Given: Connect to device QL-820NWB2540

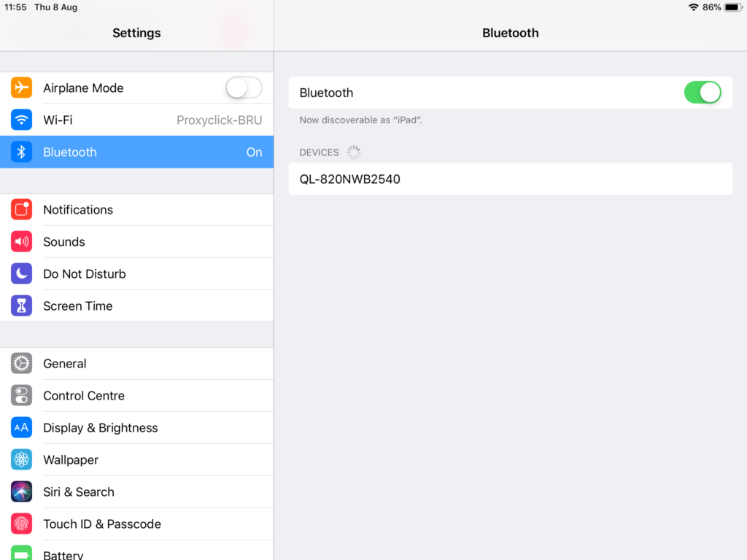Looking at the screenshot, I should [510, 179].
